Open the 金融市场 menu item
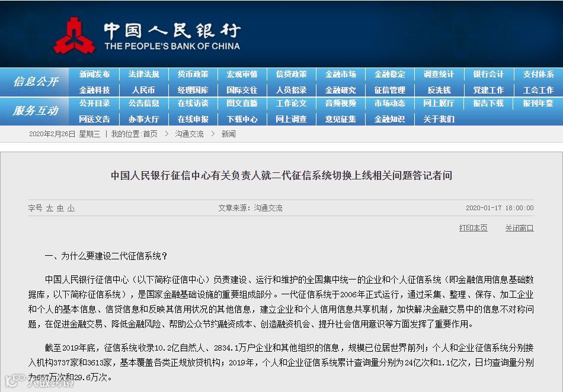 click(340, 74)
